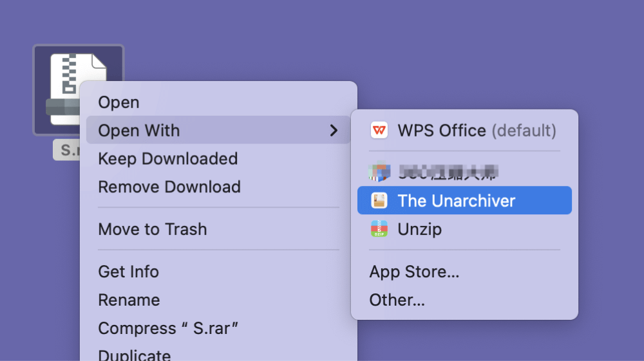This screenshot has height=361, width=644.
Task: Click the S.rar file name label
Action: click(67, 150)
